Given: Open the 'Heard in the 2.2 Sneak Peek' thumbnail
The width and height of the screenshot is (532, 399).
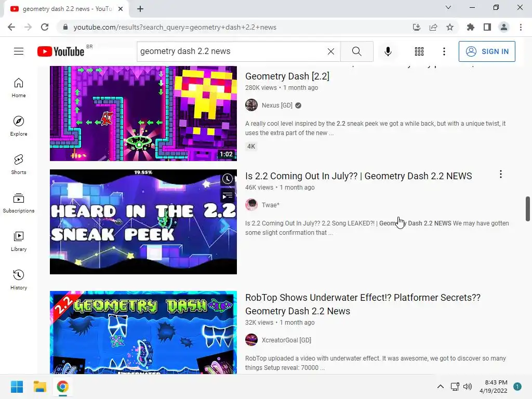Looking at the screenshot, I should click(x=143, y=222).
